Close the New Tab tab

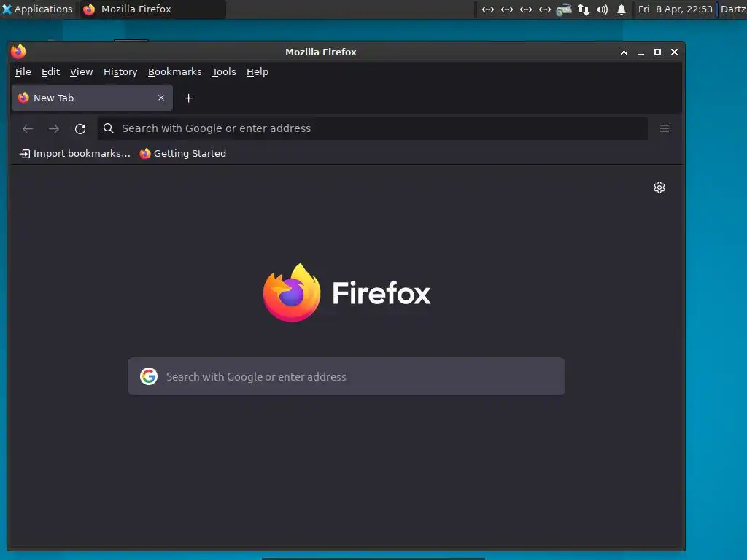(x=161, y=98)
